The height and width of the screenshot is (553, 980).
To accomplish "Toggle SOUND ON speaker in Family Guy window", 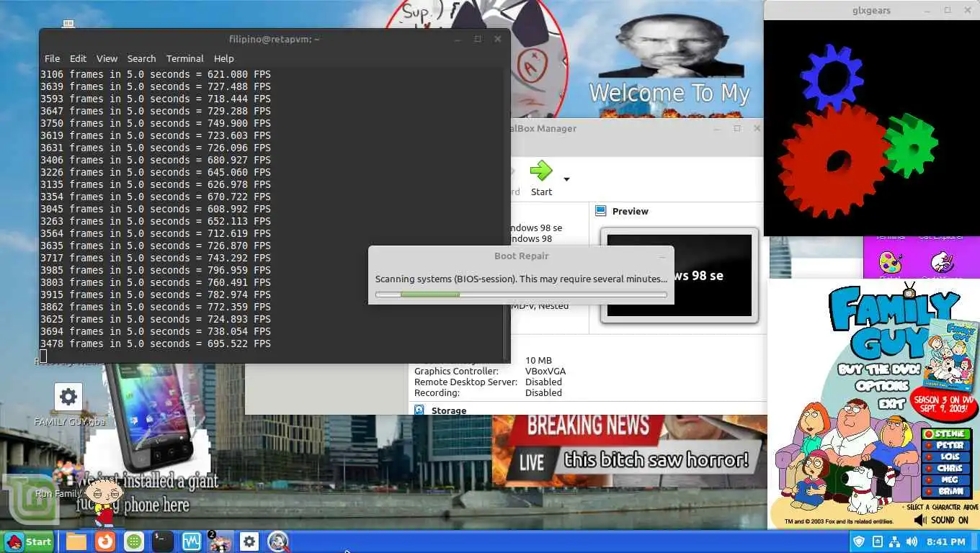I will 919,520.
